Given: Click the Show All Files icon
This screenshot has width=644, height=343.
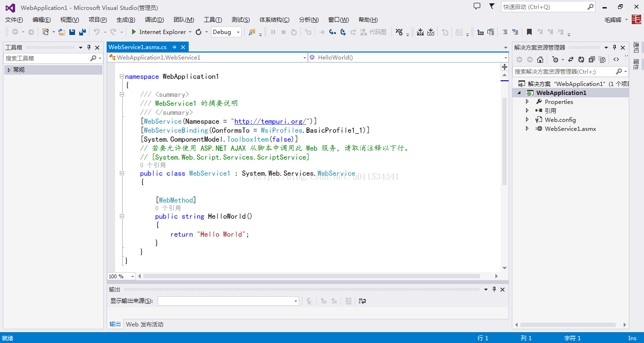Looking at the screenshot, I should 602,60.
